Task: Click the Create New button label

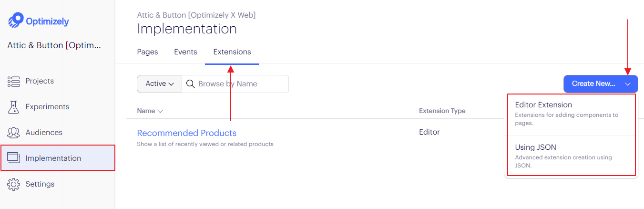Action: (x=593, y=84)
